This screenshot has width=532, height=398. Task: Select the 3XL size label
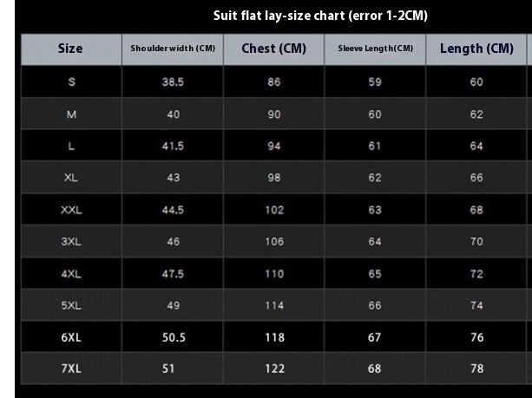click(x=71, y=241)
